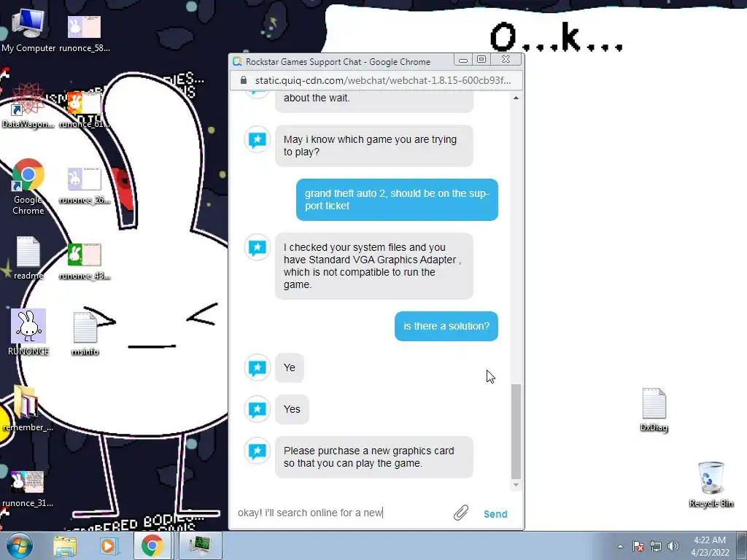Click the chat scrollbar down arrow

tap(516, 485)
